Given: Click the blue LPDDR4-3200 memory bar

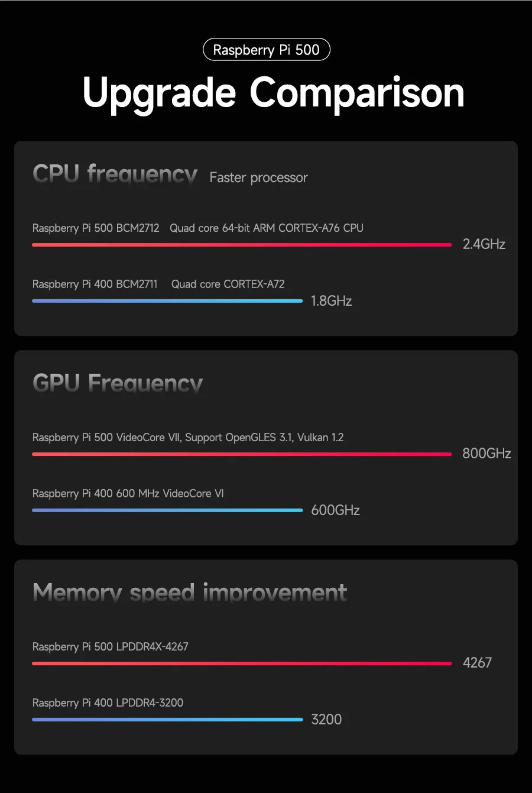Looking at the screenshot, I should [x=167, y=720].
